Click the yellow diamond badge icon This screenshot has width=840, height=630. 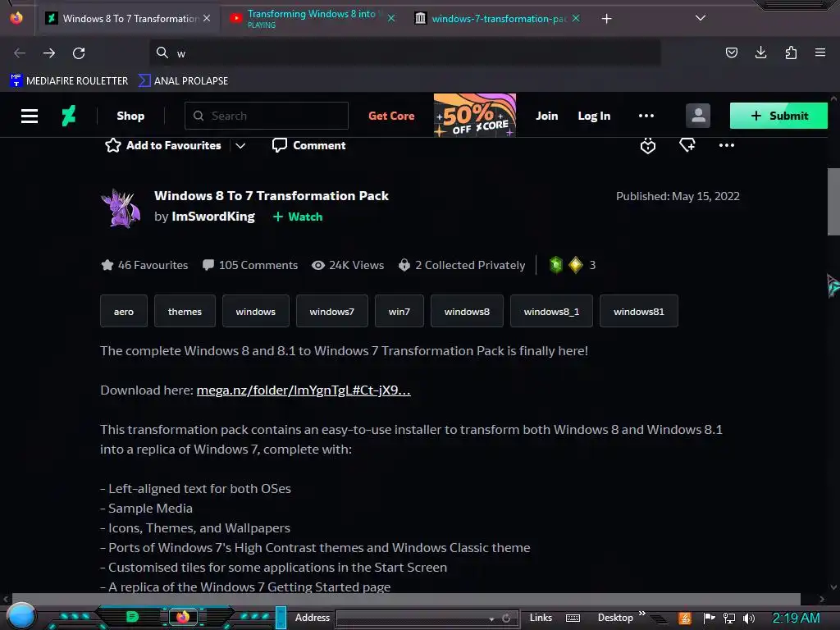[x=575, y=265]
